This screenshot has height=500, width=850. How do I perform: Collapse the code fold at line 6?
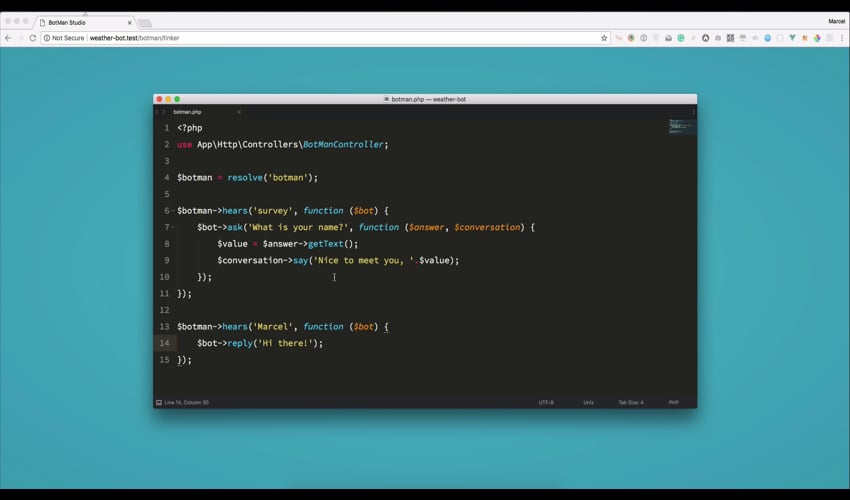click(173, 210)
